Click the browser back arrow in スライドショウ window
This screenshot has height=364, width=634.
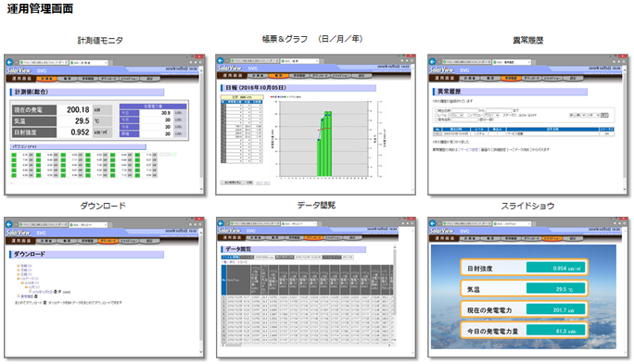432,223
